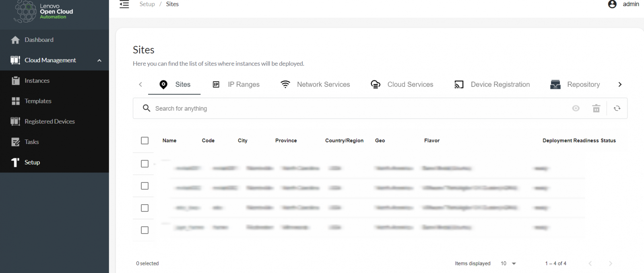Click the Cloud Services cloud icon
The width and height of the screenshot is (644, 273).
[376, 84]
